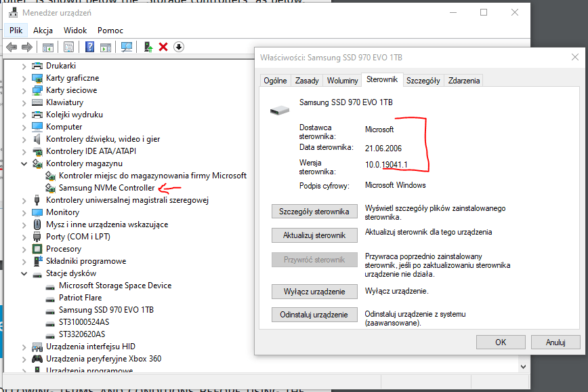Select the ST3320620AS disk drive
588x392 pixels.
82,334
